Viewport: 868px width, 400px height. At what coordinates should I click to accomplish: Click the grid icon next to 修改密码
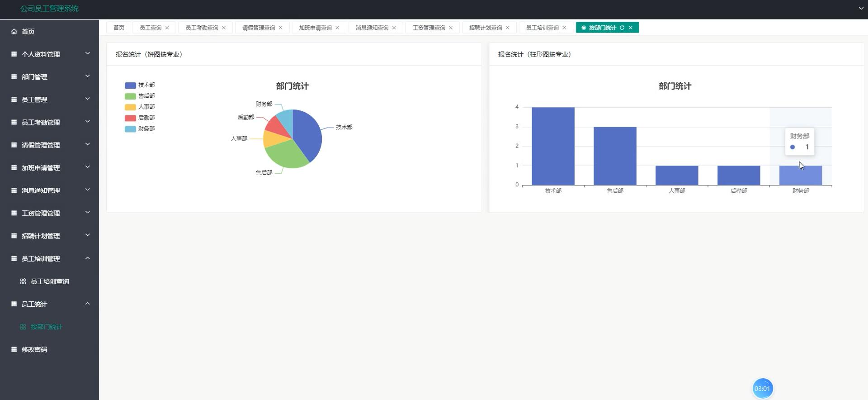[x=14, y=349]
